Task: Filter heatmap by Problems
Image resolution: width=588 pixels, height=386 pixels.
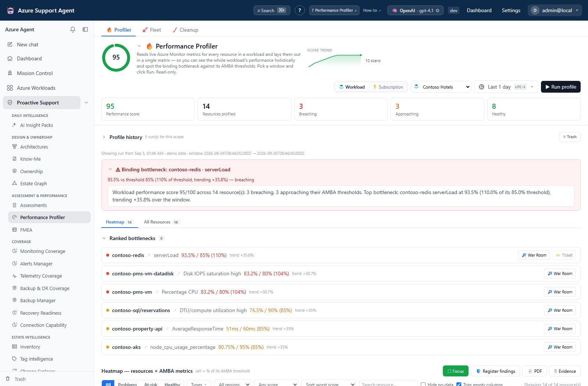Action: click(x=128, y=384)
